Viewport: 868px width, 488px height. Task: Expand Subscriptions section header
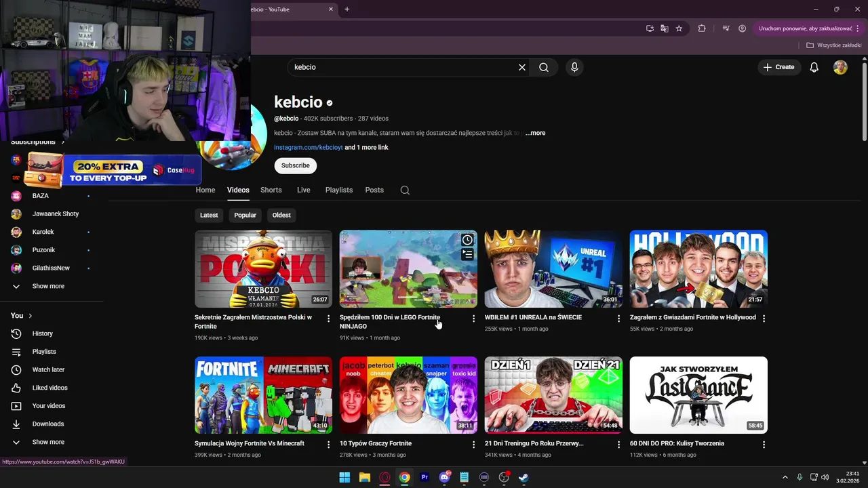38,142
